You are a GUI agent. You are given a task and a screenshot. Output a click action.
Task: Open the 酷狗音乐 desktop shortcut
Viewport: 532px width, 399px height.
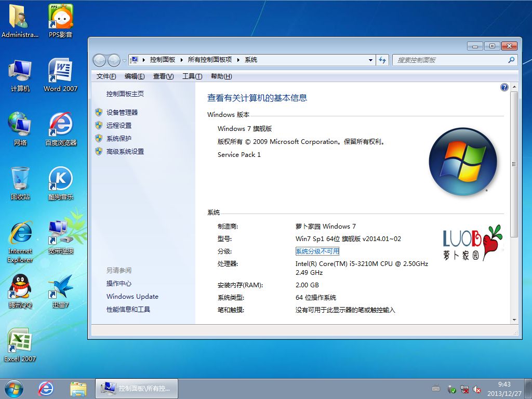click(61, 183)
